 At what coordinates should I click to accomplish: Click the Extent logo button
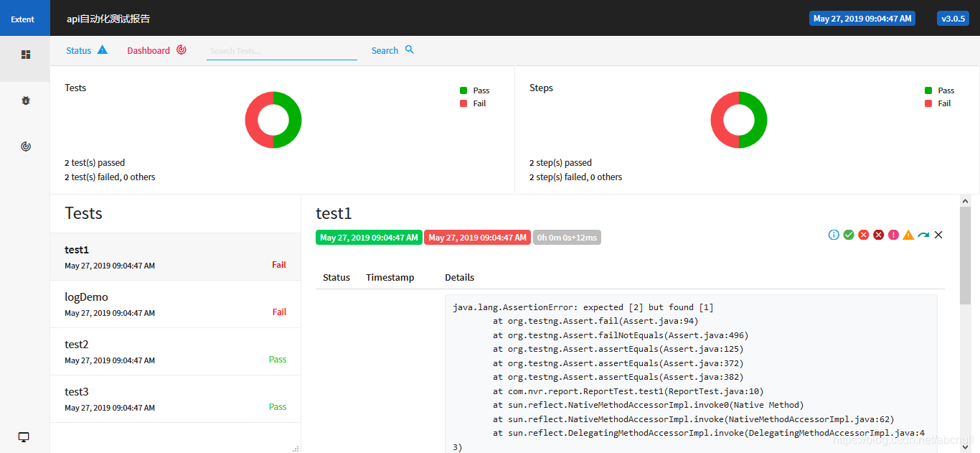25,18
